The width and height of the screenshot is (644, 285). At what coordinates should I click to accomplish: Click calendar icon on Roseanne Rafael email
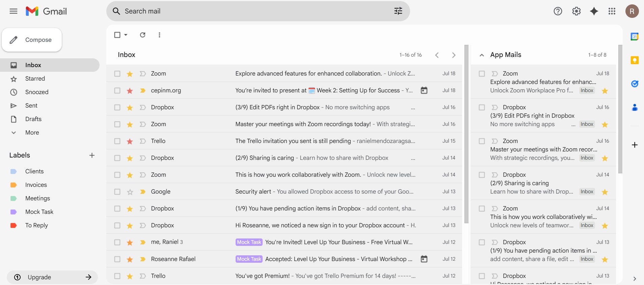point(424,259)
